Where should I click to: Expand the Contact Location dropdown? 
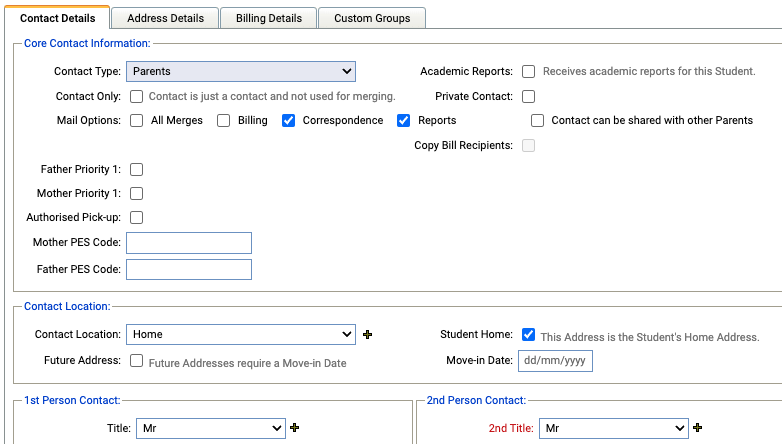coord(241,334)
